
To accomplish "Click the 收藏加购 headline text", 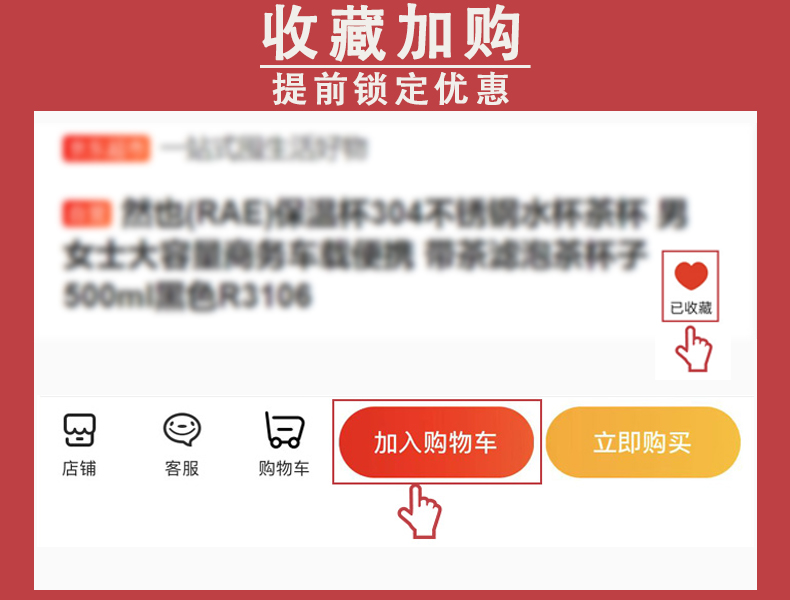I will coord(391,33).
